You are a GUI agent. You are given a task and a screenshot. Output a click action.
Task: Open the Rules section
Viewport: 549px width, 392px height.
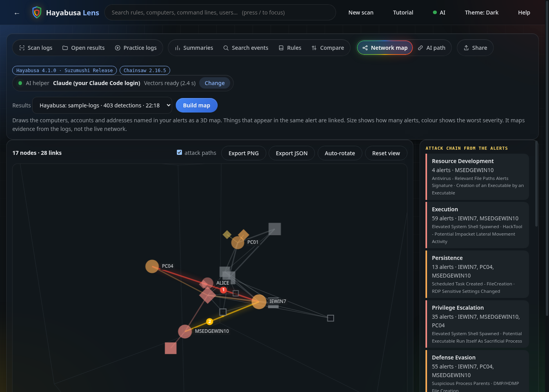tap(290, 48)
